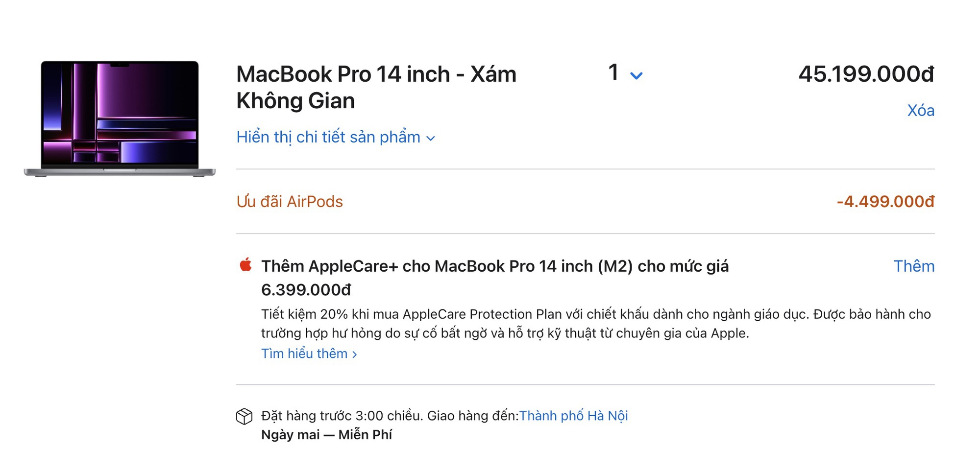Expand 'Hiển thị chi tiết sản phẩm' details
This screenshot has width=980, height=473.
coord(327,137)
